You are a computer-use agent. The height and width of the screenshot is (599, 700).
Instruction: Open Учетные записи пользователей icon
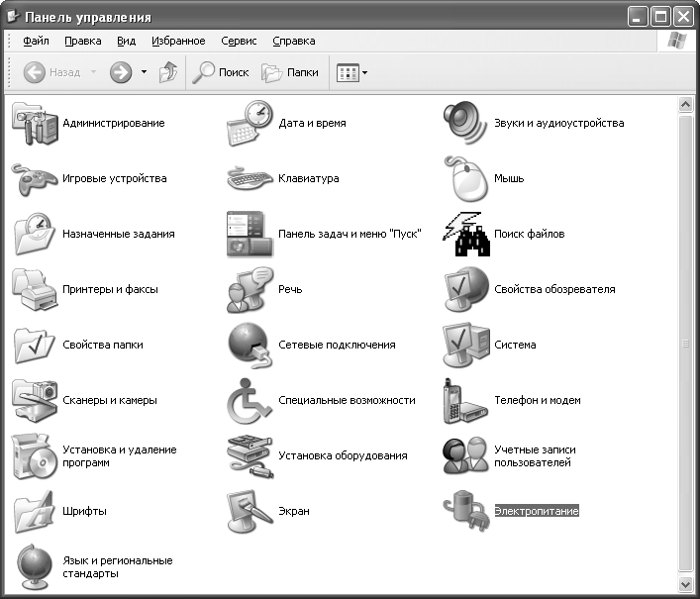pos(466,456)
